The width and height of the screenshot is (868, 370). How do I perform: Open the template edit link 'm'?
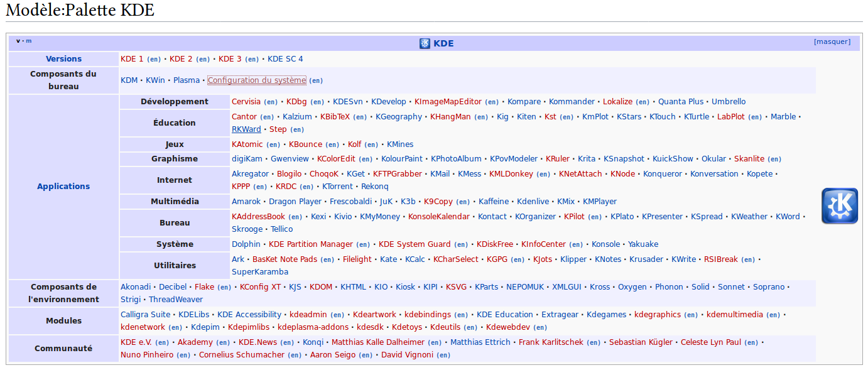coord(28,41)
